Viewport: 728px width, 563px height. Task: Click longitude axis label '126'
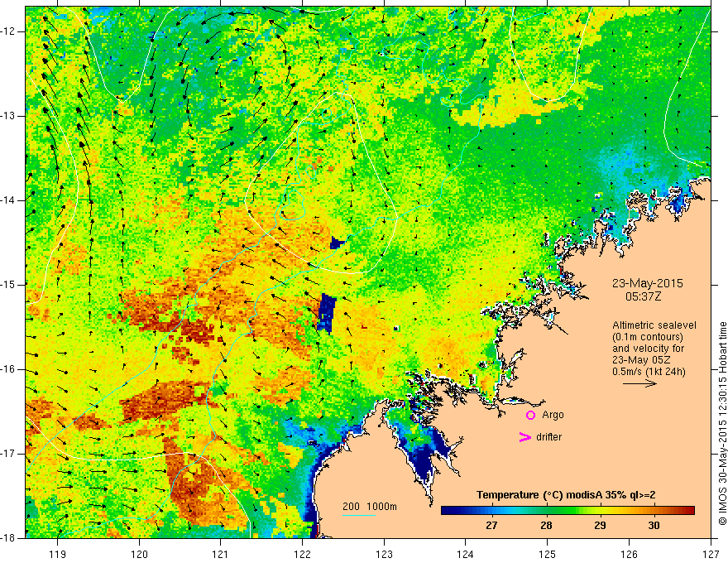coord(629,554)
